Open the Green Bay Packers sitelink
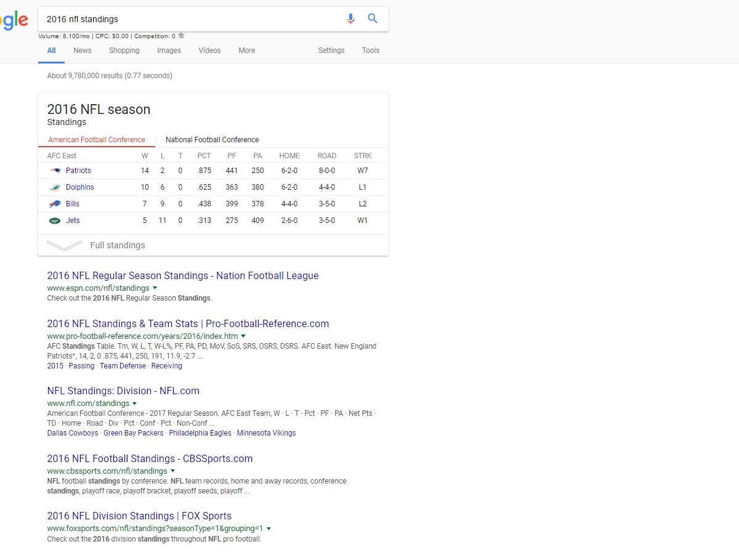Image resolution: width=739 pixels, height=560 pixels. pos(134,433)
